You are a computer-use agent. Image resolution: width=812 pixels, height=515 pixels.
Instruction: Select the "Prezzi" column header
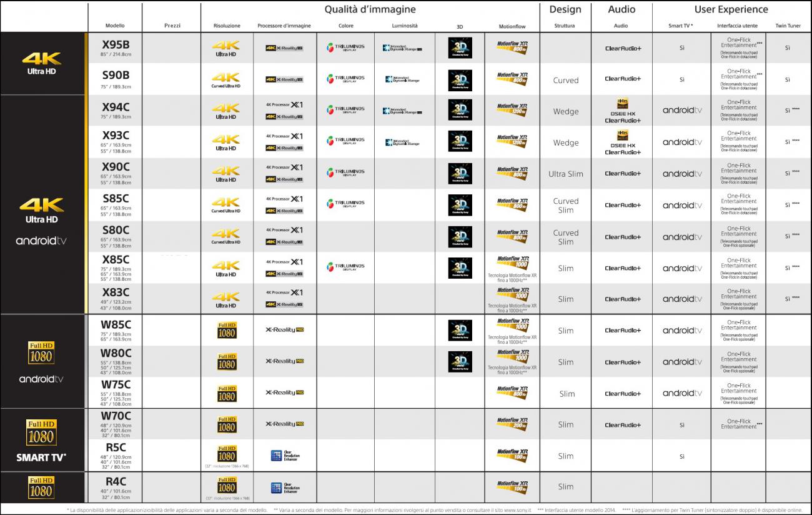coord(172,26)
